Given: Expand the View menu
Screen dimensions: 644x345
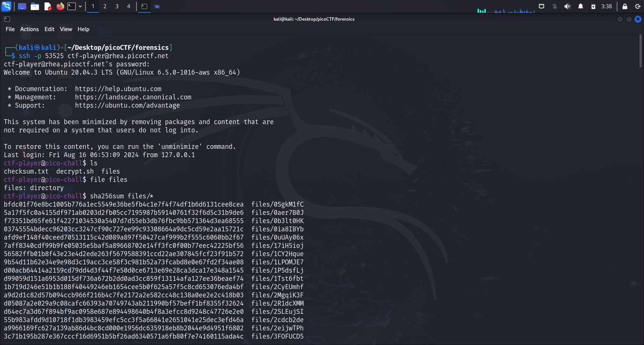Looking at the screenshot, I should pyautogui.click(x=66, y=29).
